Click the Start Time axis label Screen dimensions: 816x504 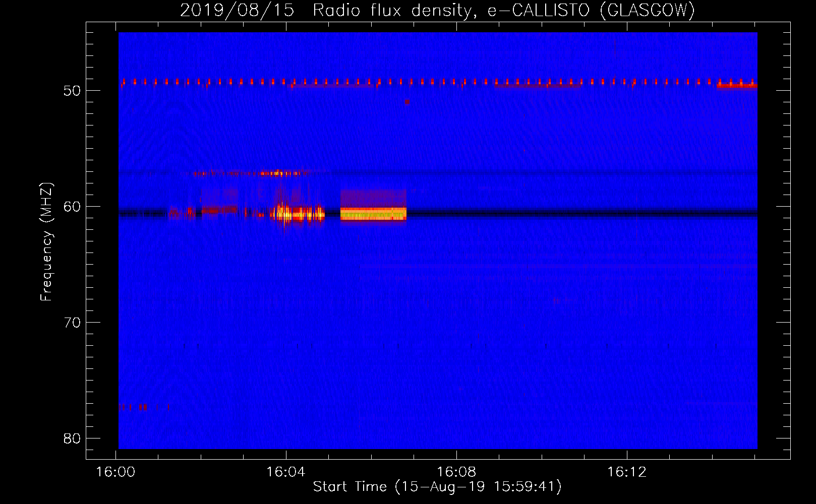point(437,487)
